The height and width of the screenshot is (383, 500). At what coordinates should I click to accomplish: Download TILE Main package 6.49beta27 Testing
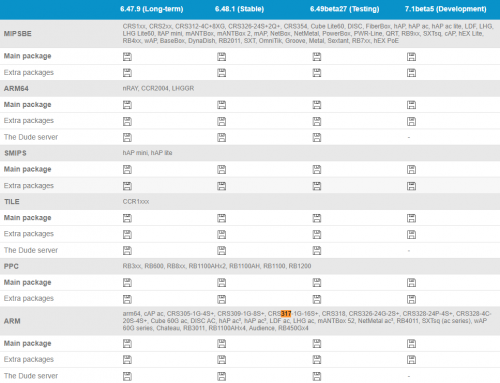tap(317, 218)
